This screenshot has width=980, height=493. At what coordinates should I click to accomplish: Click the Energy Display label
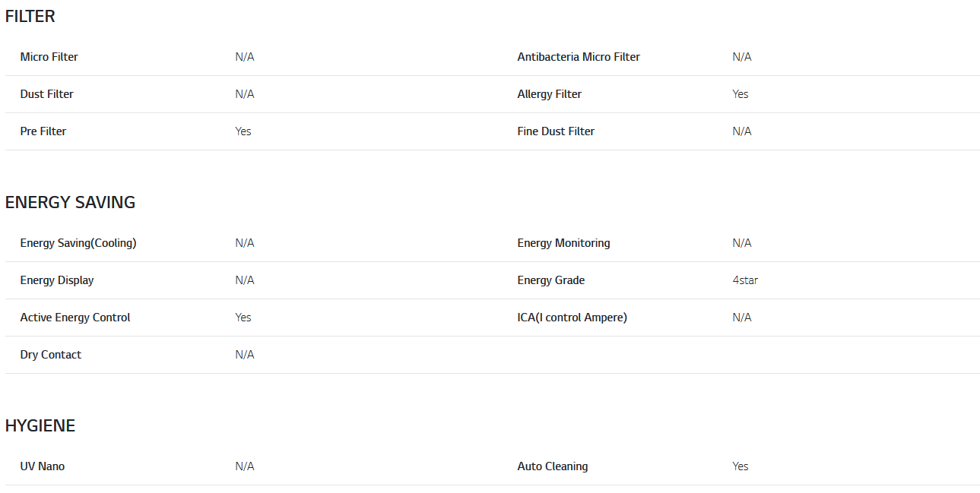tap(57, 280)
